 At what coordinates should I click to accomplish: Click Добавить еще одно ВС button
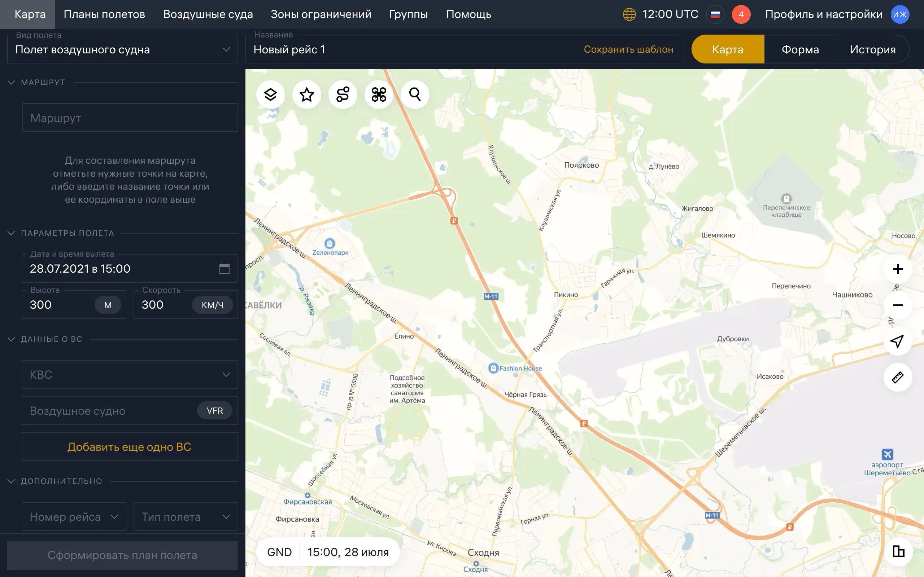130,446
